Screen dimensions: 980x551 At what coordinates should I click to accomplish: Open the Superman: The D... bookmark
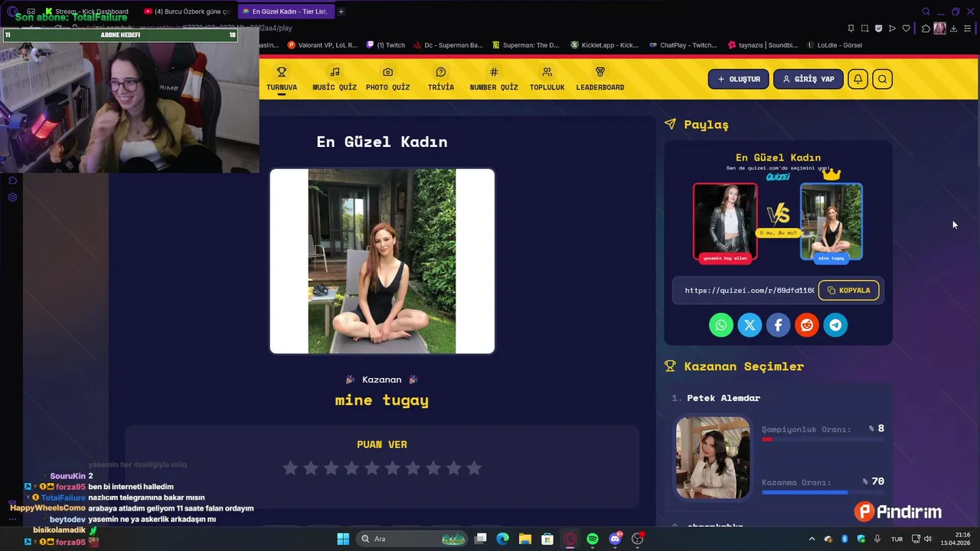[x=526, y=45]
